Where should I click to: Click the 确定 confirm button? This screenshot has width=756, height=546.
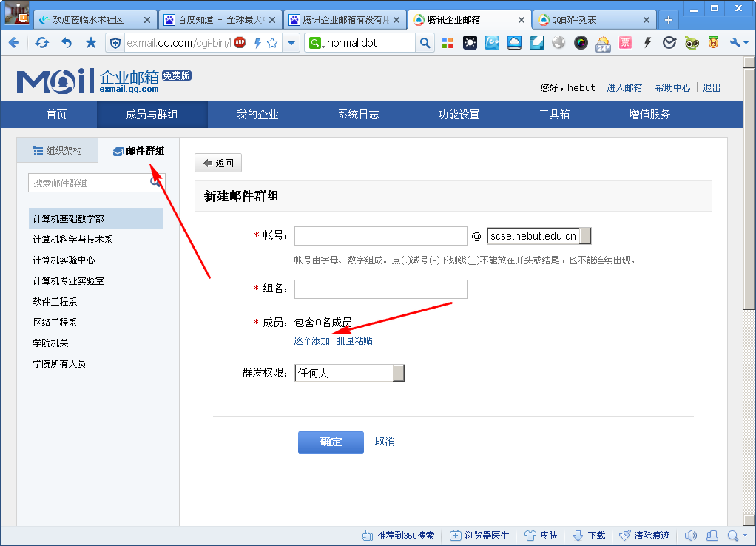point(331,442)
